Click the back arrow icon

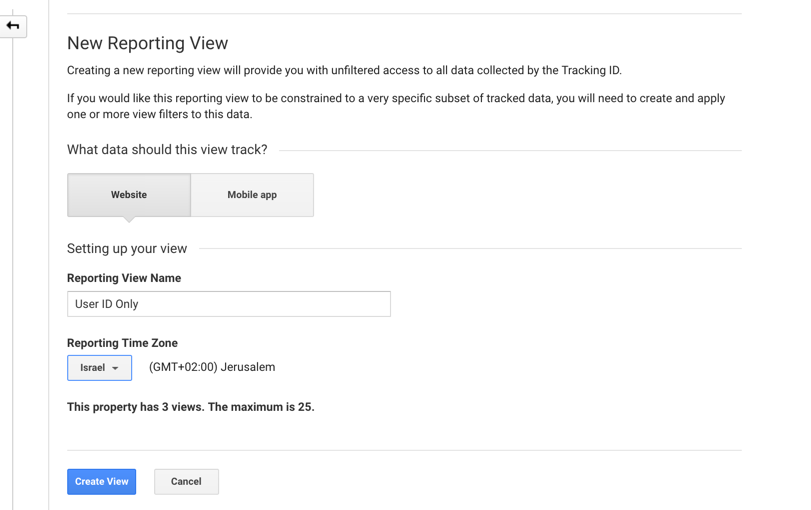pos(13,26)
